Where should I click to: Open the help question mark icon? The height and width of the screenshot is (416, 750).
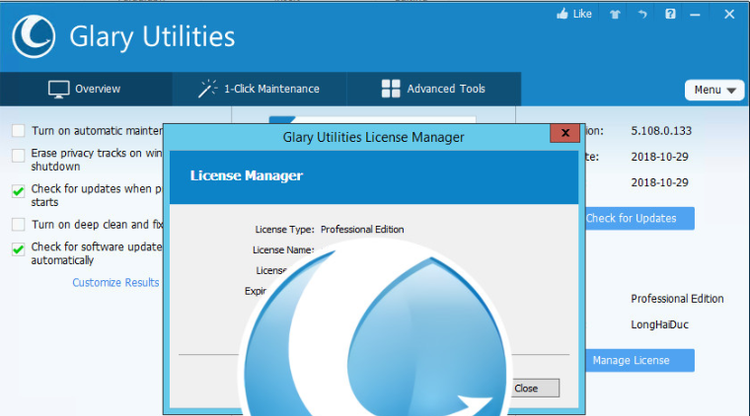coord(670,14)
